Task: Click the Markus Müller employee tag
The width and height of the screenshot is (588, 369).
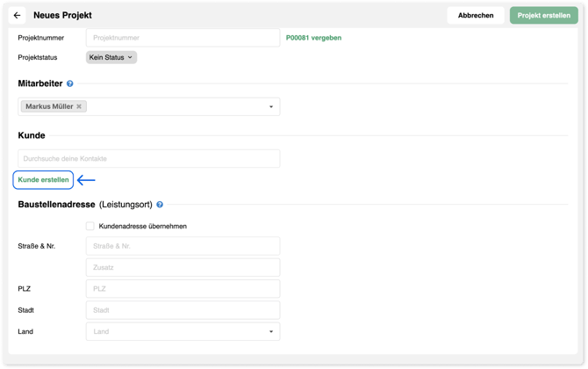Action: 49,106
